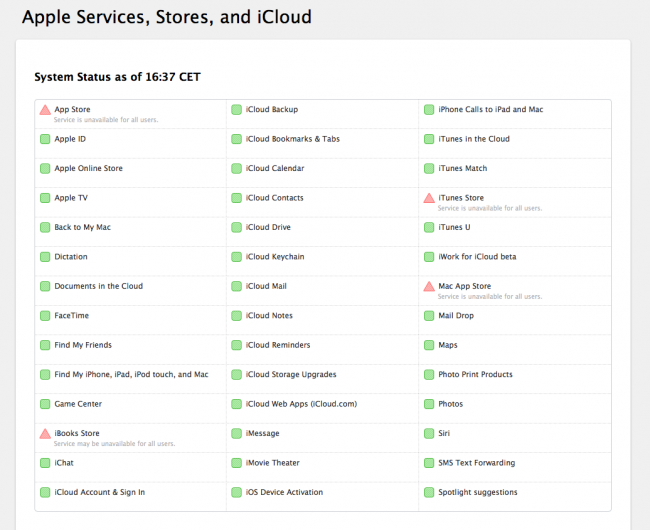The image size is (650, 530).
Task: Select the iCloud Contacts label
Action: point(274,198)
